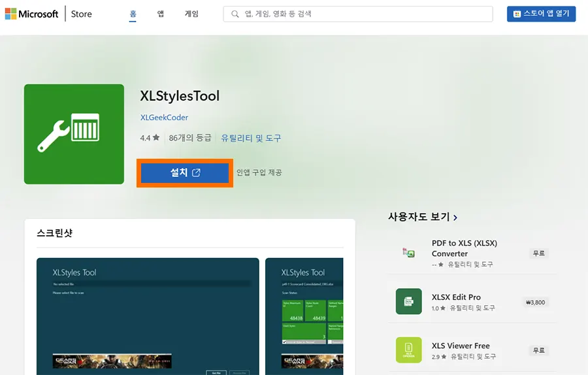The image size is (588, 375).
Task: Click the 스크린샷 section heading
Action: [55, 233]
